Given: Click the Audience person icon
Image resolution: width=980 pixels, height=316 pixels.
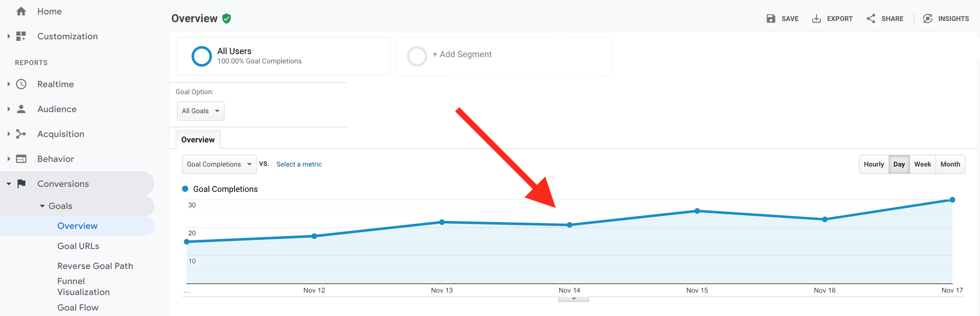Looking at the screenshot, I should click(x=21, y=109).
